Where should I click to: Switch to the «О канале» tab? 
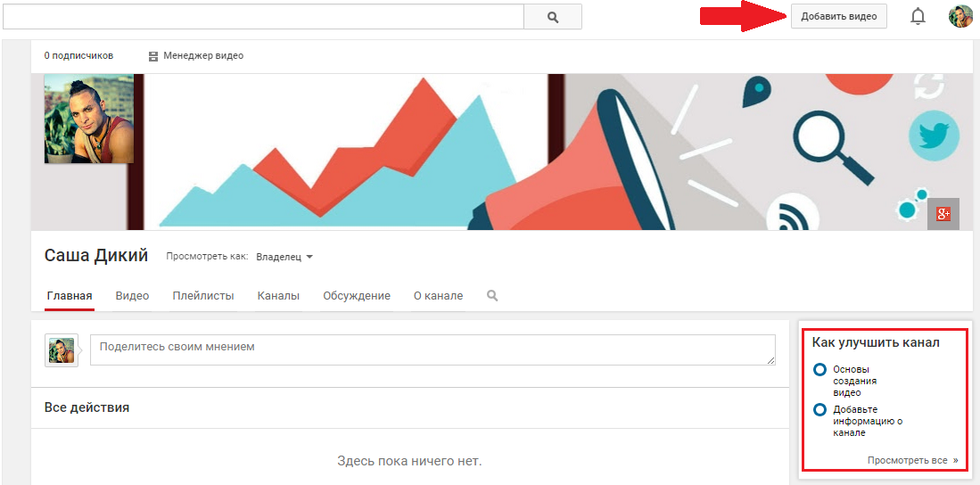coord(438,296)
